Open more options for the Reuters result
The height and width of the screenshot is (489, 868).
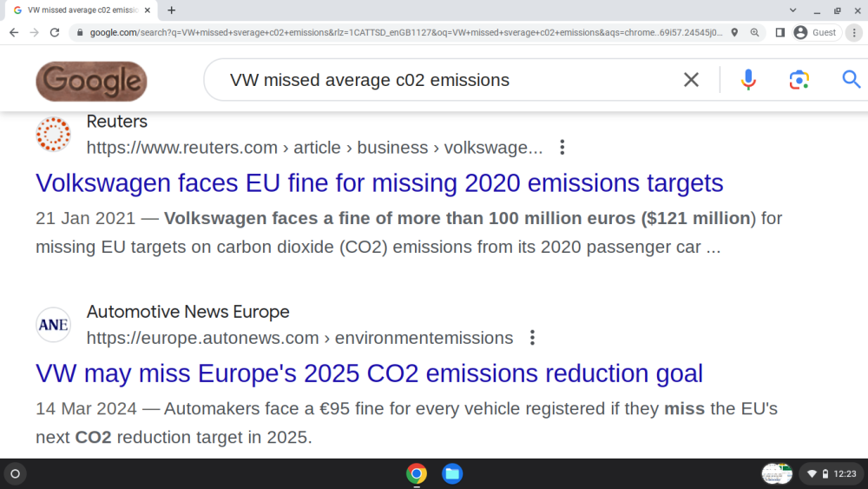click(562, 148)
